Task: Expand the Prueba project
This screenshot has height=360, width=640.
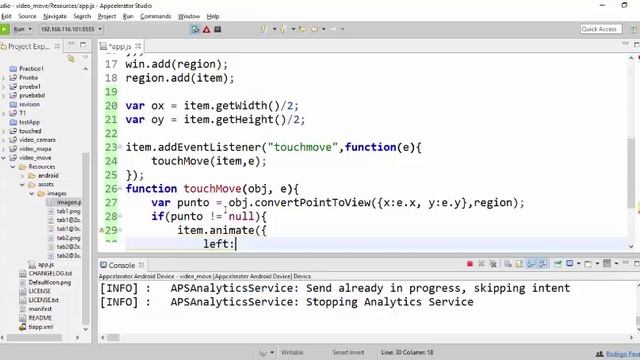Action: click(x=4, y=78)
